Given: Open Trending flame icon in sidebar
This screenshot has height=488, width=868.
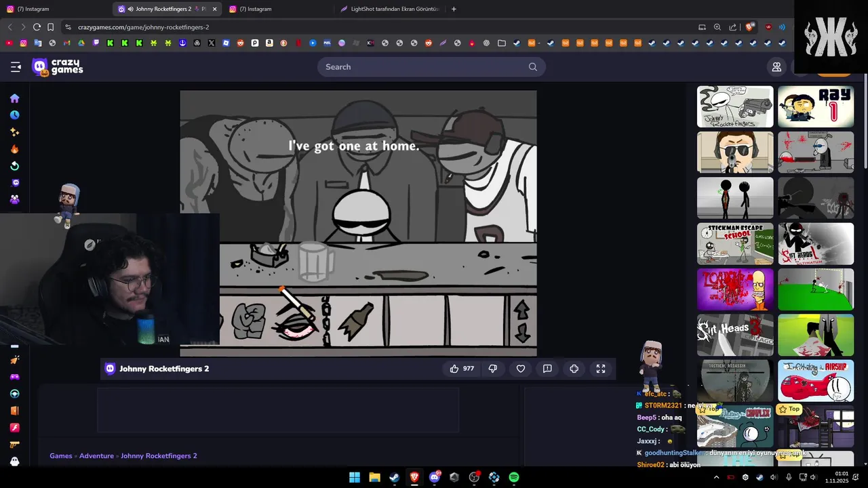Looking at the screenshot, I should tap(14, 149).
